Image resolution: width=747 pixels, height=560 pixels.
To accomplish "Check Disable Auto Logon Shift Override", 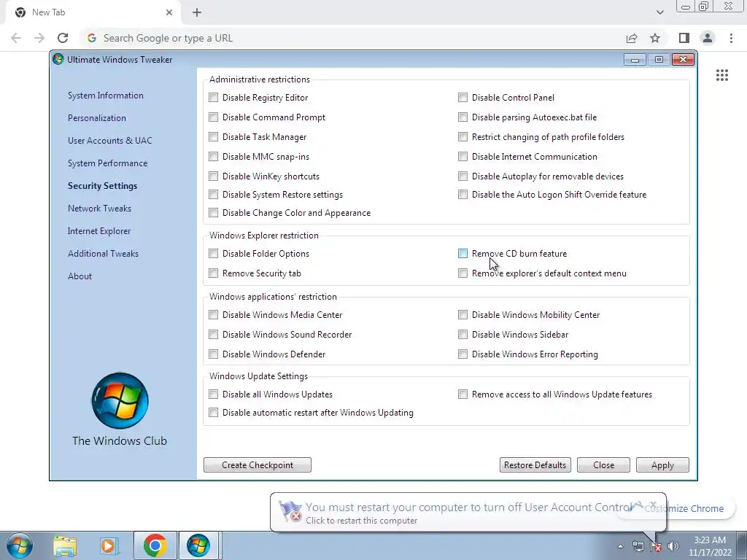I will coord(462,195).
